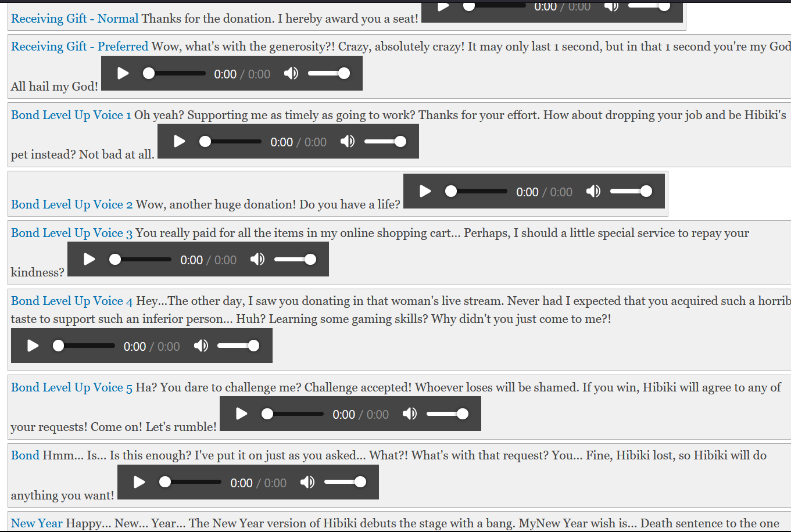Open the Bond Level Up Voice 3 link
This screenshot has width=791, height=532.
point(71,233)
